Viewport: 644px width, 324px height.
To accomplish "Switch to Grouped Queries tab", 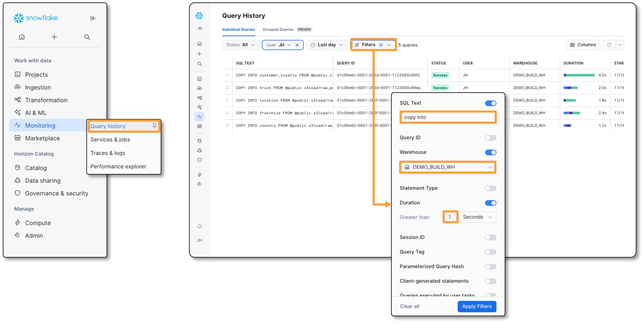I will coord(278,30).
